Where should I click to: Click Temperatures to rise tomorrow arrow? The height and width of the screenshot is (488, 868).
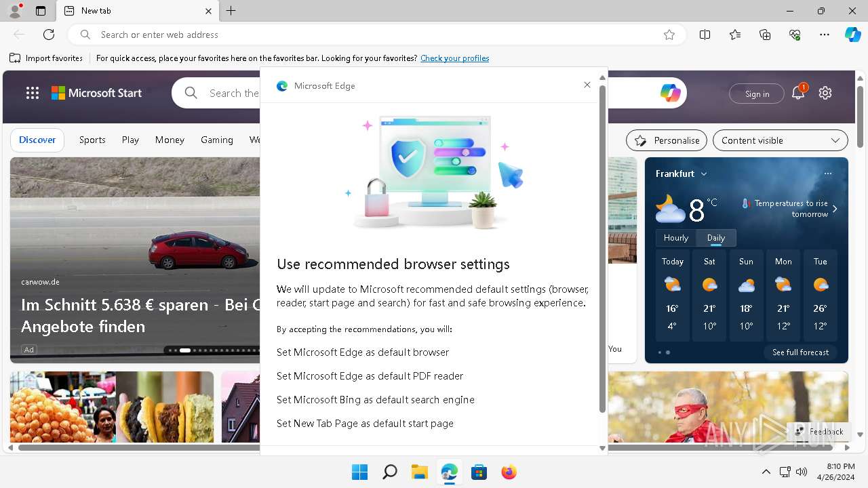coord(835,209)
